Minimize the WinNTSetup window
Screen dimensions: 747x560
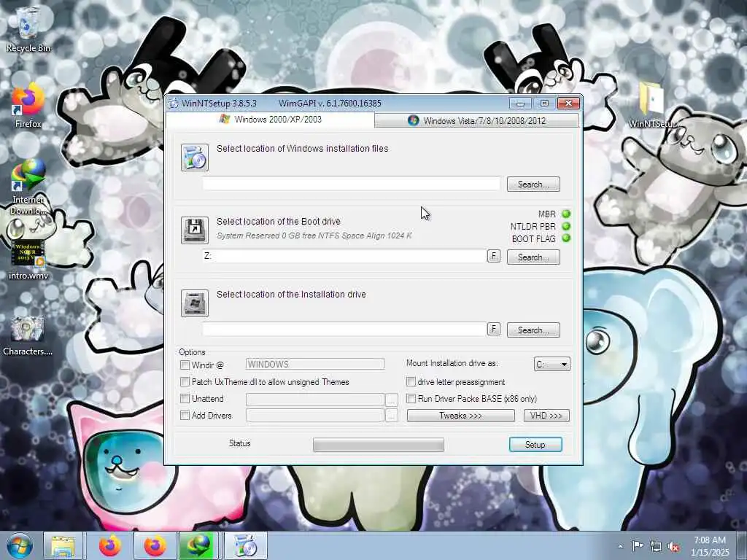520,104
